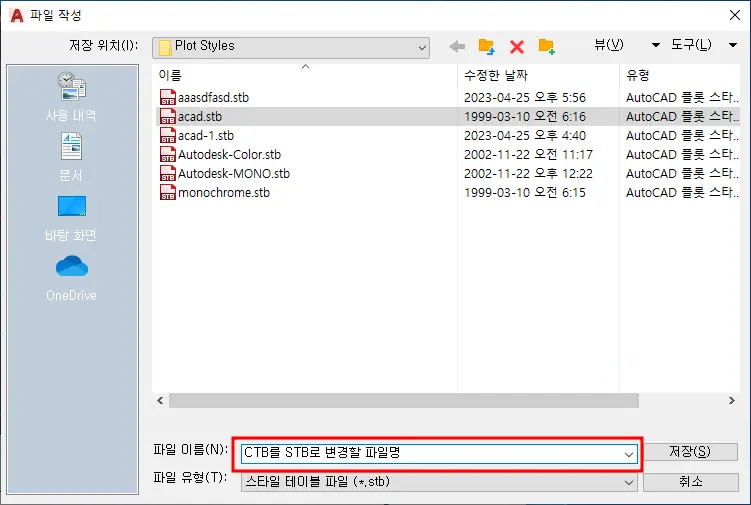
Task: Click date 2002-11-22 오전 11:17
Action: pos(528,155)
